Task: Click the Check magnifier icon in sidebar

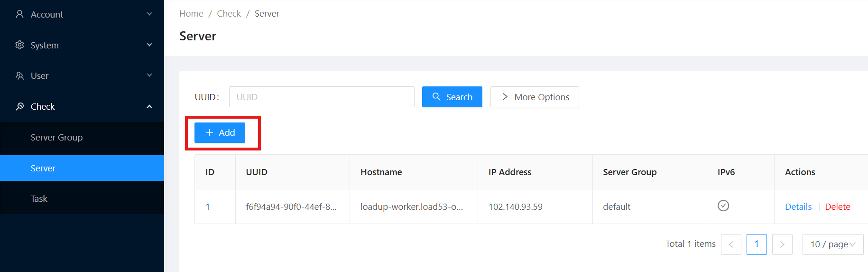Action: [19, 106]
